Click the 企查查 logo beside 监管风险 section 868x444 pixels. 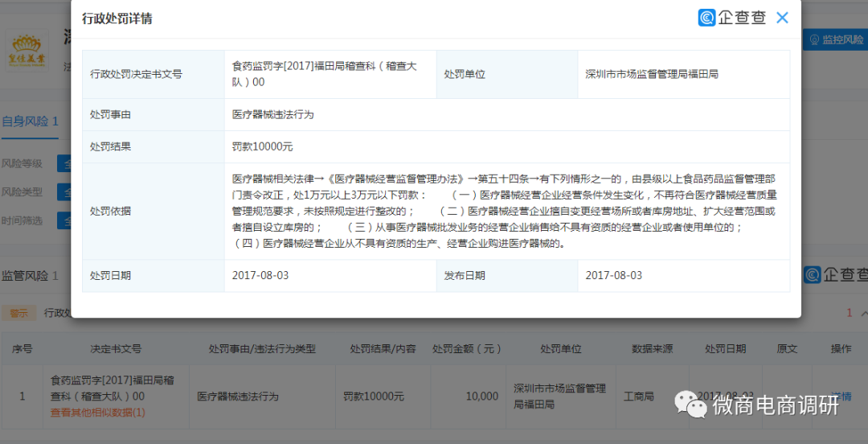click(x=836, y=275)
